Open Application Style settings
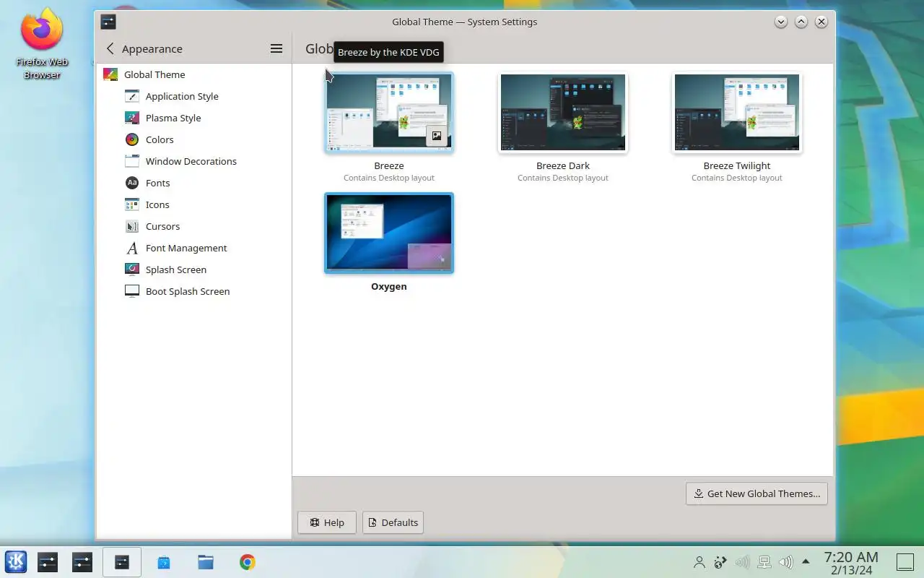This screenshot has width=924, height=578. click(x=193, y=96)
